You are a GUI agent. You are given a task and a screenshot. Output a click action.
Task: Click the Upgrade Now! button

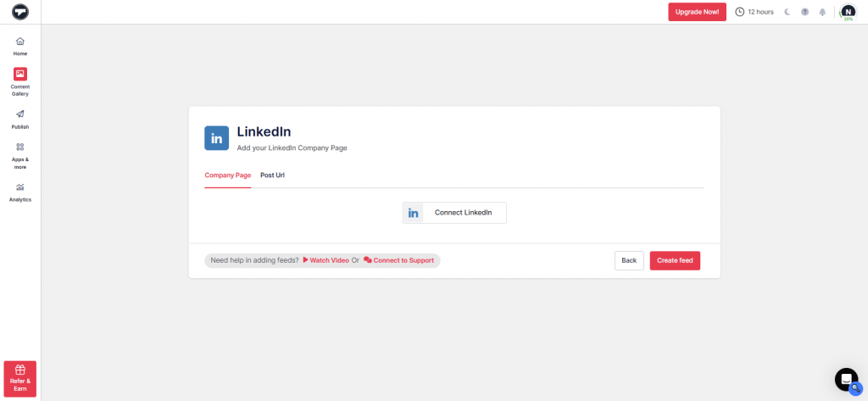[x=697, y=12]
